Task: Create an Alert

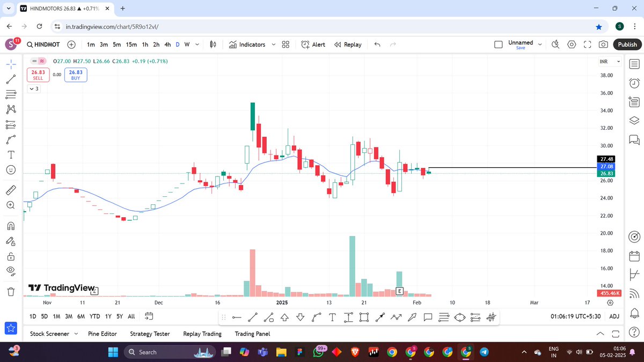Action: 313,45
